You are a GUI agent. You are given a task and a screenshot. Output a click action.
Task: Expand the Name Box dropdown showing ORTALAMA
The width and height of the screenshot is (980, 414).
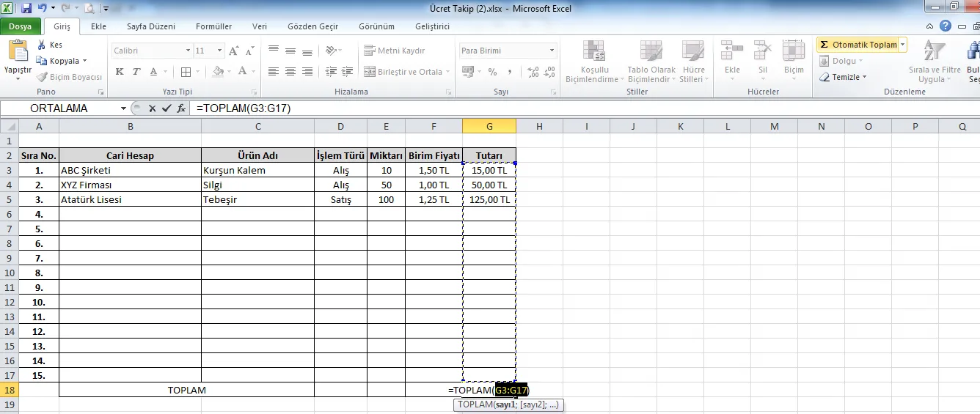pos(123,108)
